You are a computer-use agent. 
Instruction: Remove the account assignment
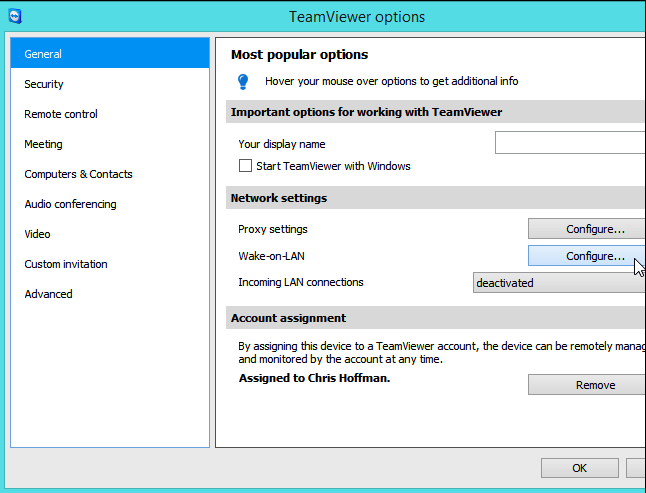587,385
